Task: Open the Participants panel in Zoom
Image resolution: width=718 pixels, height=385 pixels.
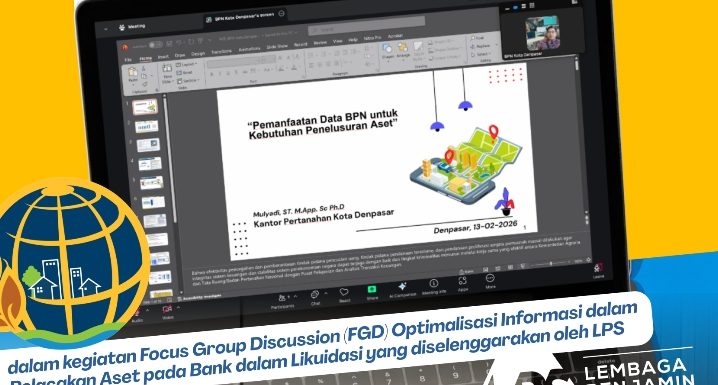Action: click(282, 301)
